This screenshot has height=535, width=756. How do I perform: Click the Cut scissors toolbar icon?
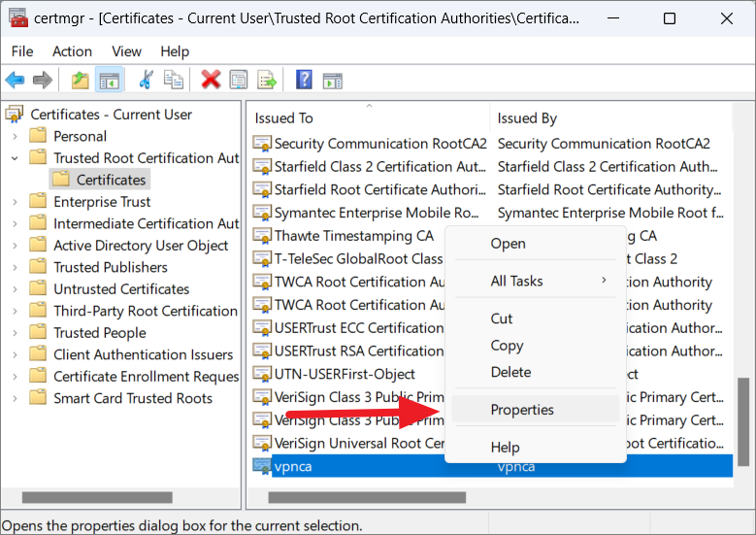[x=146, y=80]
